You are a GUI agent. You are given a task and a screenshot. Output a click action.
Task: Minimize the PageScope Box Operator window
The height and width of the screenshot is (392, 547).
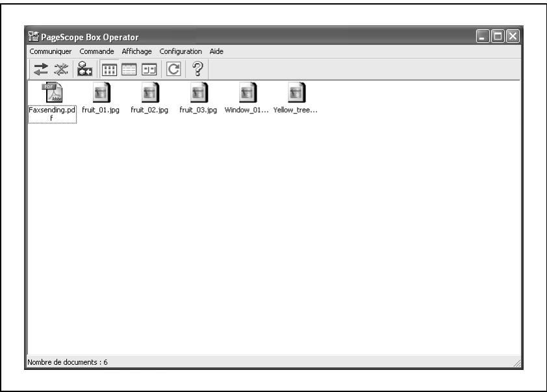(x=483, y=36)
